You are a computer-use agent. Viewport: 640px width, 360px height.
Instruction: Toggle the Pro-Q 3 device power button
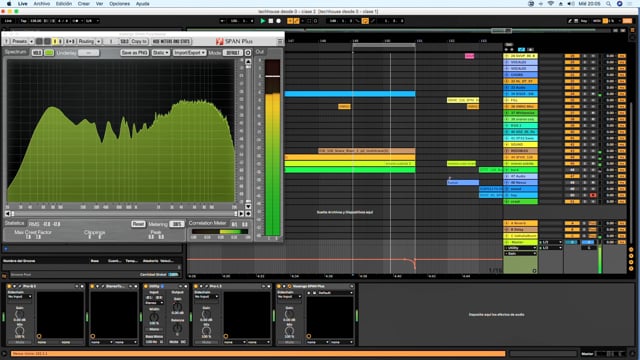[9, 287]
